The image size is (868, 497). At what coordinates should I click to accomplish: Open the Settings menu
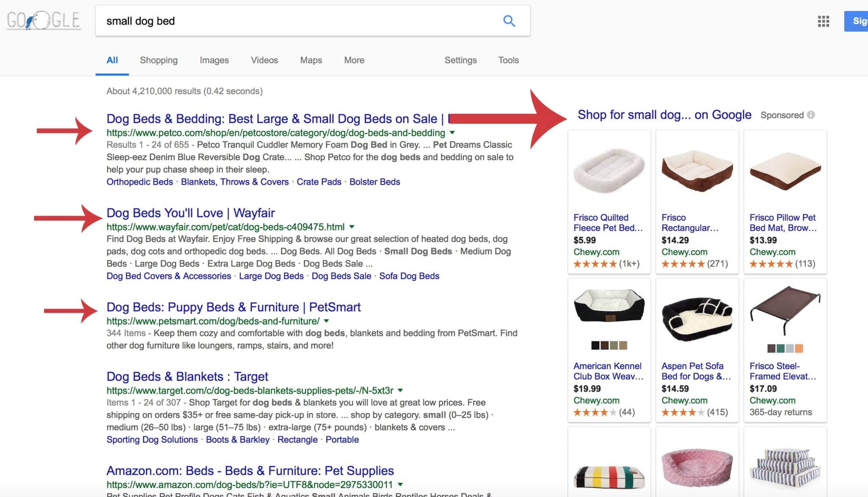461,60
